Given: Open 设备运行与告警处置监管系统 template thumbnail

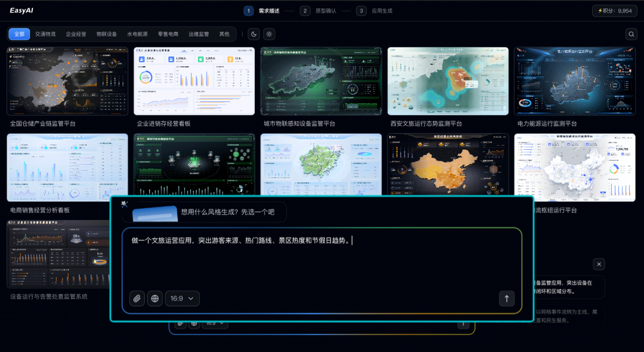Looking at the screenshot, I should click(58, 254).
